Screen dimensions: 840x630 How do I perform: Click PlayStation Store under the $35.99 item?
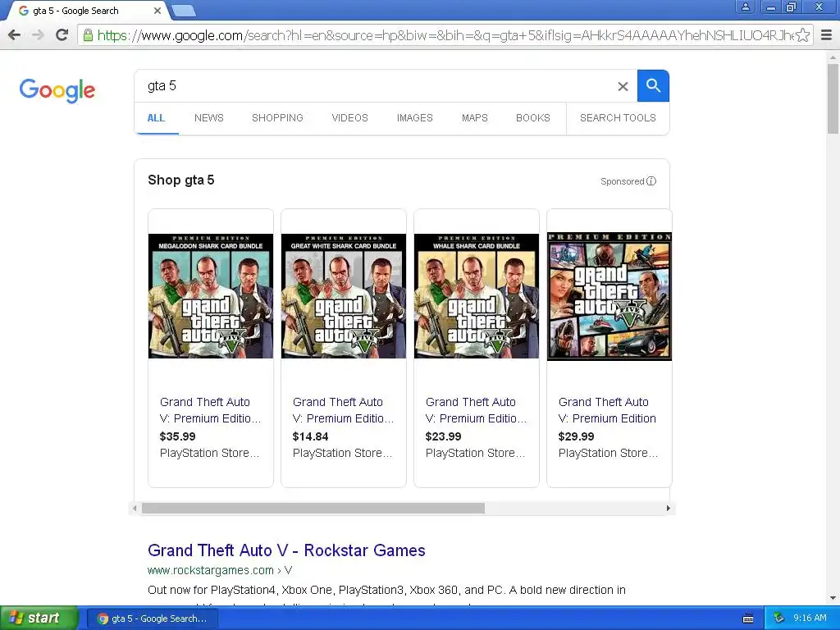[209, 453]
